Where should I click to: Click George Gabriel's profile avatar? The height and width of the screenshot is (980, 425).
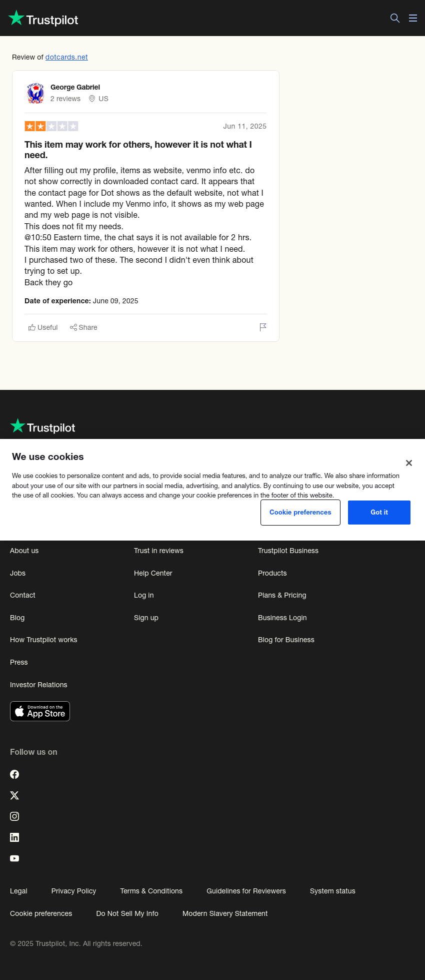click(35, 93)
